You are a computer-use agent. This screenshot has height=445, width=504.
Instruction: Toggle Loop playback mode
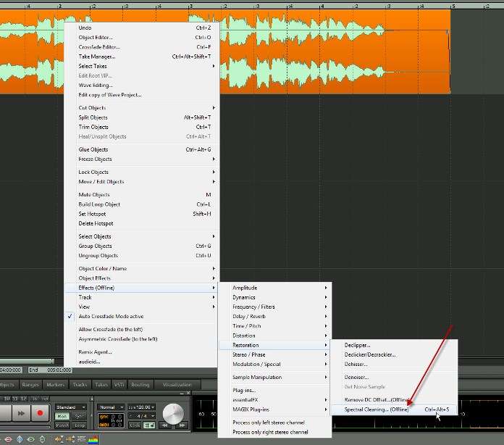79,425
